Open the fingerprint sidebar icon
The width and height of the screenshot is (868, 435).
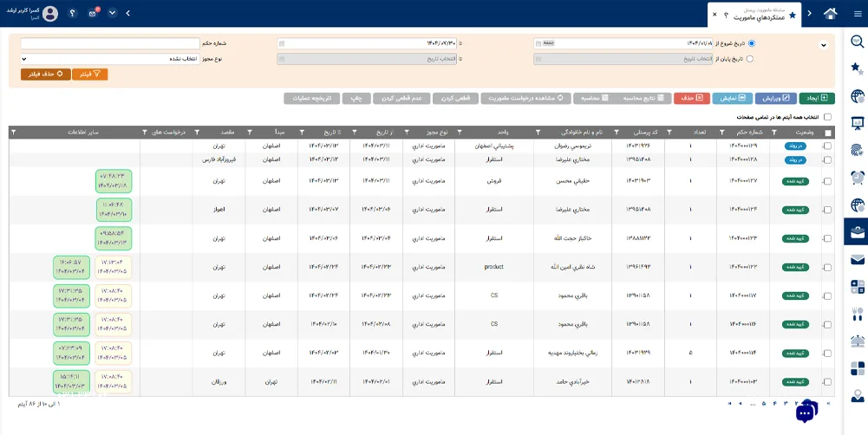click(857, 150)
